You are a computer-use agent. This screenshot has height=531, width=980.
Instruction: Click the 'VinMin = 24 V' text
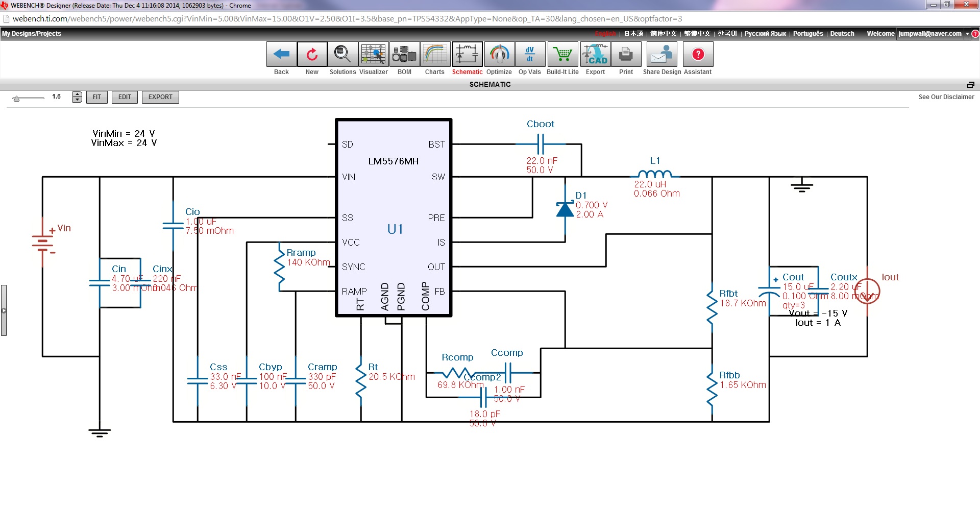coord(124,134)
